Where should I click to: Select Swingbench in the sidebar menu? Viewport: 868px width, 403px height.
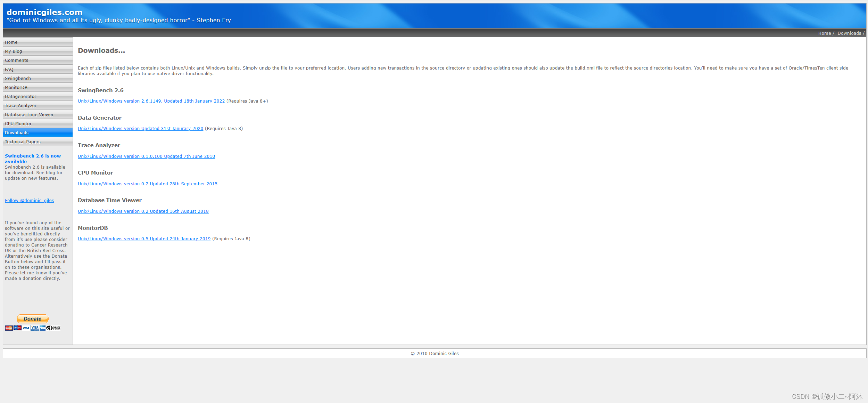[18, 78]
